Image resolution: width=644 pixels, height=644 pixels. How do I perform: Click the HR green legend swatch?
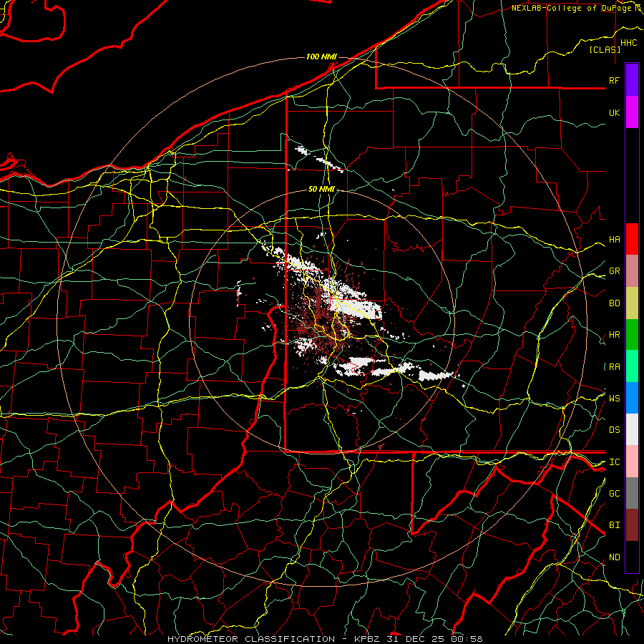click(x=632, y=334)
